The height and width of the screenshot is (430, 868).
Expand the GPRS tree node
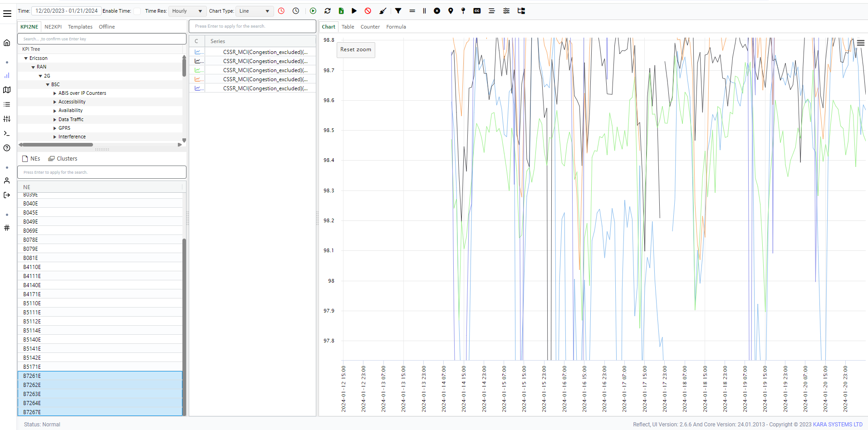pyautogui.click(x=55, y=128)
